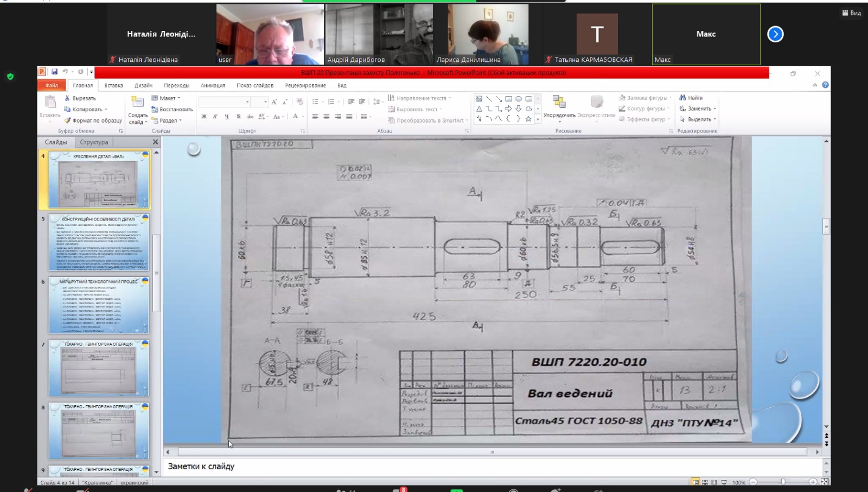Toggle bold (Ж) formatting
Viewport: 868px width, 492px height.
point(204,117)
